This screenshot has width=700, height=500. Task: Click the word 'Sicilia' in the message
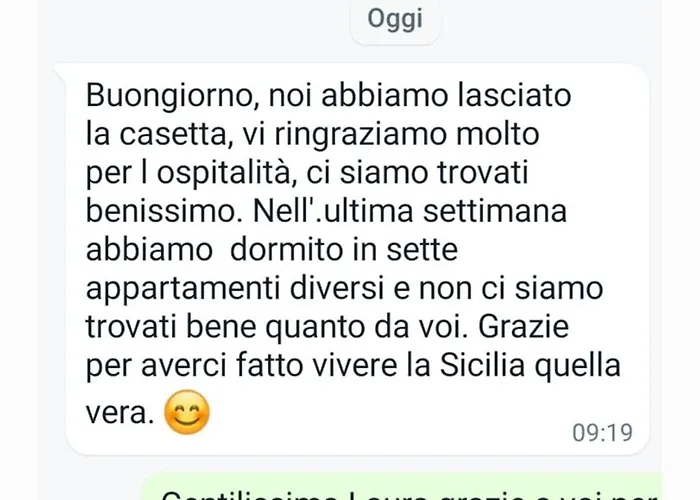(x=482, y=365)
